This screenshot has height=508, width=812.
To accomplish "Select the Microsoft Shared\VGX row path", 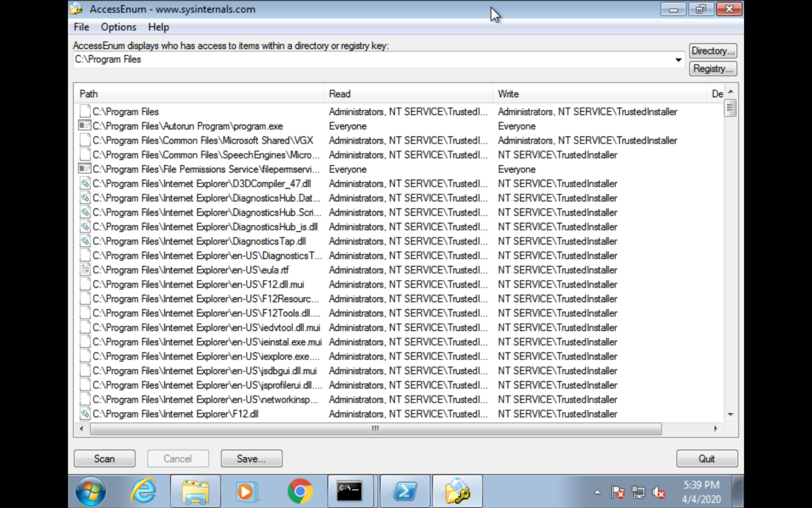I will point(203,140).
